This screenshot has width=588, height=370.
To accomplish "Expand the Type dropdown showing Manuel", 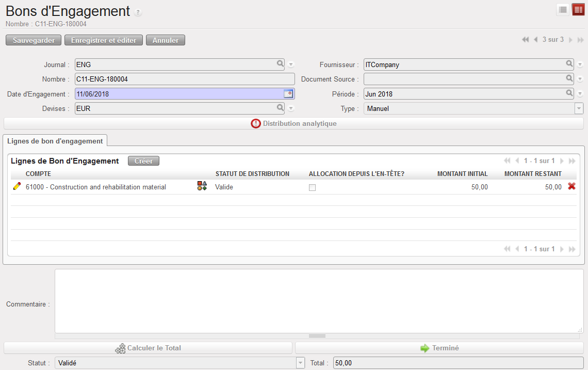I will click(579, 108).
